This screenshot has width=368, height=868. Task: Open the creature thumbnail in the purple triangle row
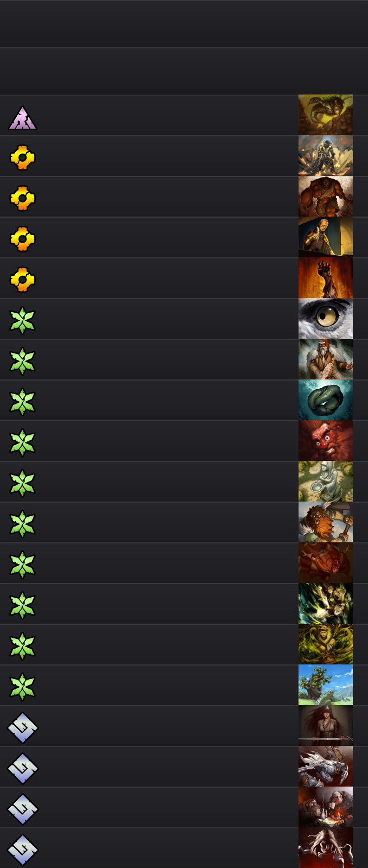[x=326, y=115]
